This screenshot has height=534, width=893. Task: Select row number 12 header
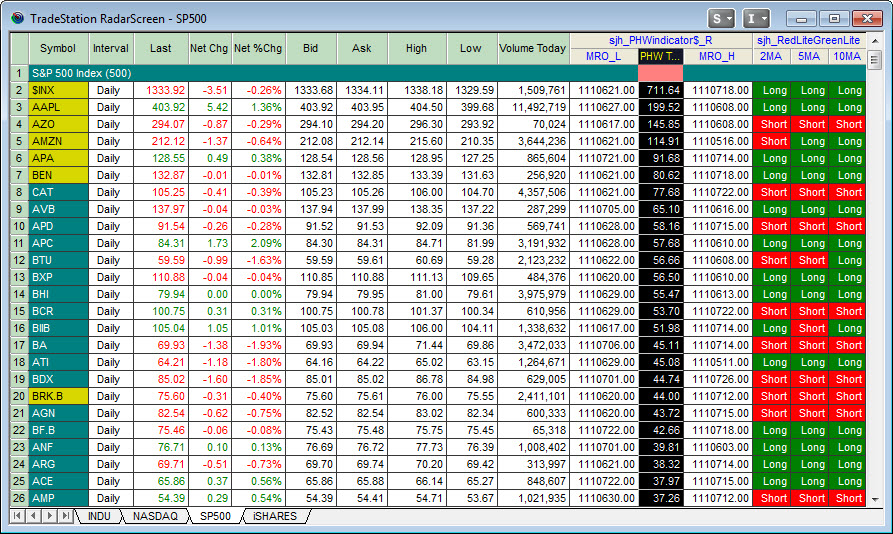tap(19, 260)
